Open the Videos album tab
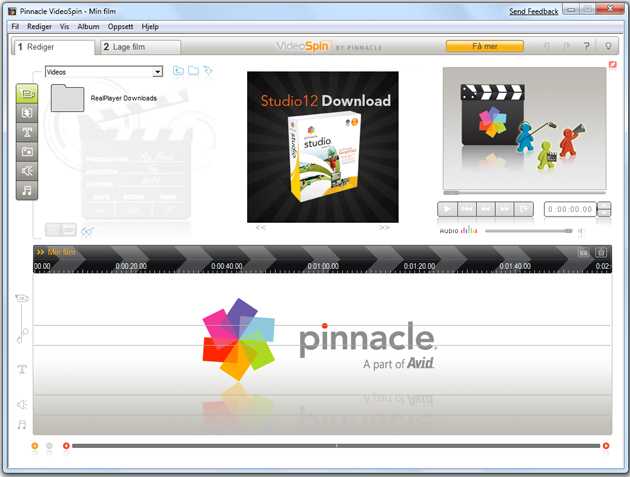This screenshot has height=477, width=630. (x=27, y=93)
